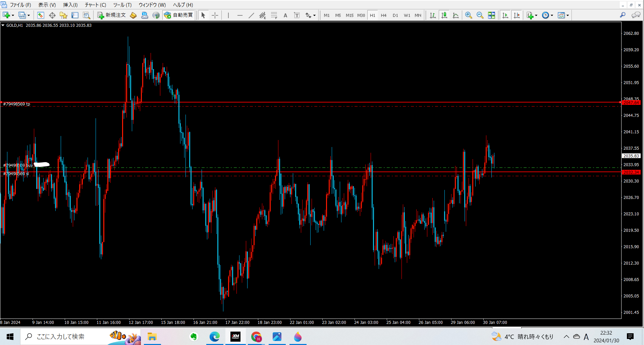Select the text label tool
Screen dimensions: 644x345
pos(297,15)
